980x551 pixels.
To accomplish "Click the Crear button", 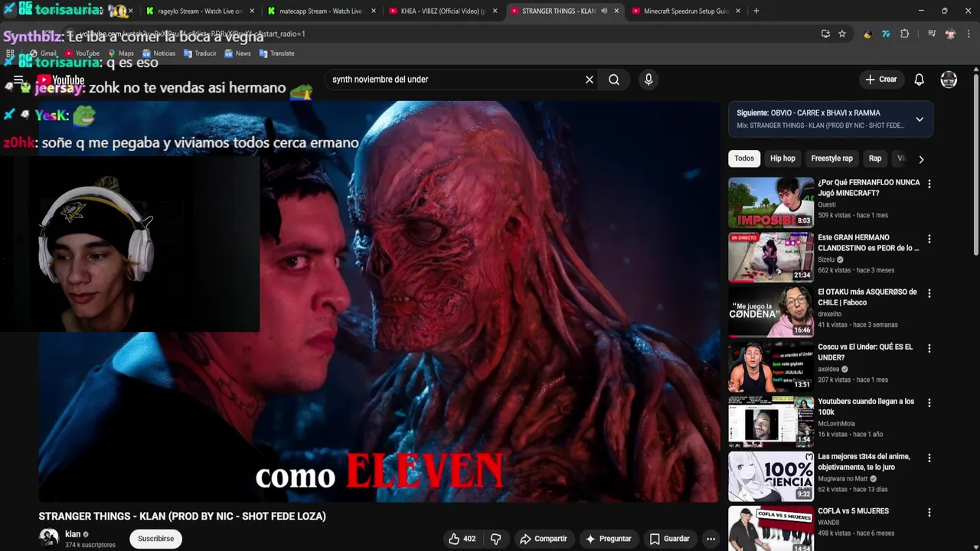I will pos(880,80).
